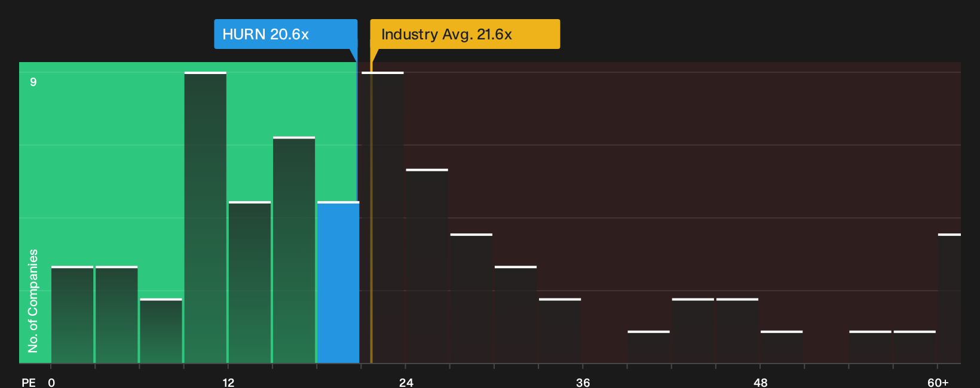Click the x-axis label 12
The image size is (980, 388).
(228, 382)
